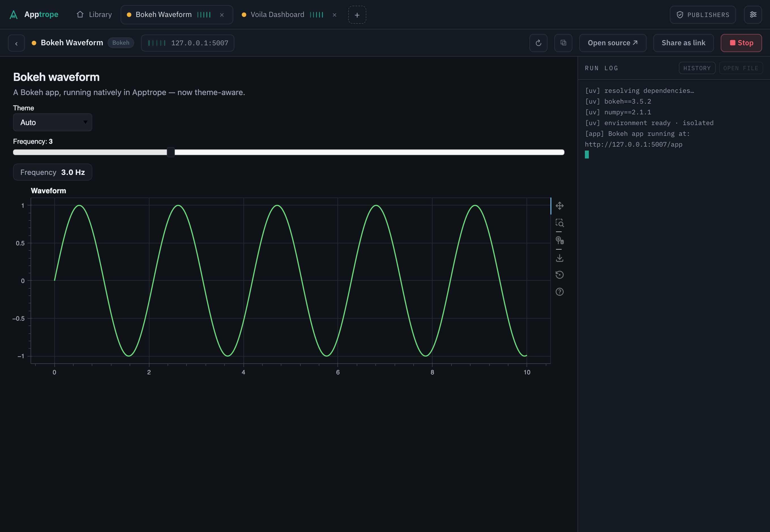Click the 127.0.0.1:5007 address box
This screenshot has width=770, height=532.
[188, 43]
